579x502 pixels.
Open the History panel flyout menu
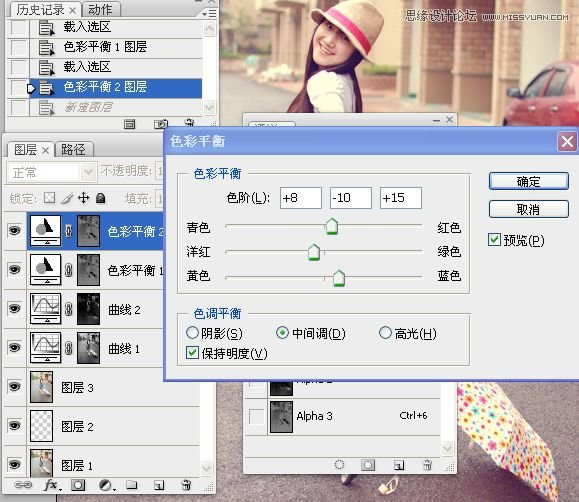[x=209, y=14]
